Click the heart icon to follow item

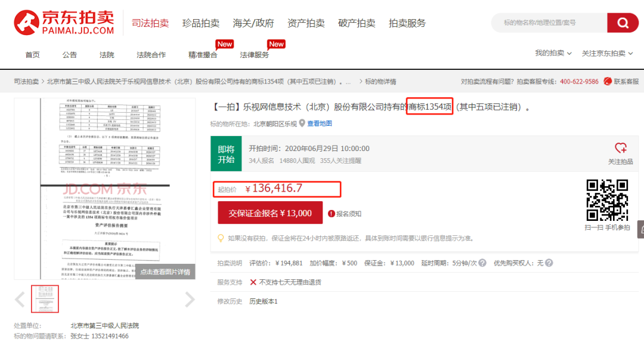(x=621, y=147)
